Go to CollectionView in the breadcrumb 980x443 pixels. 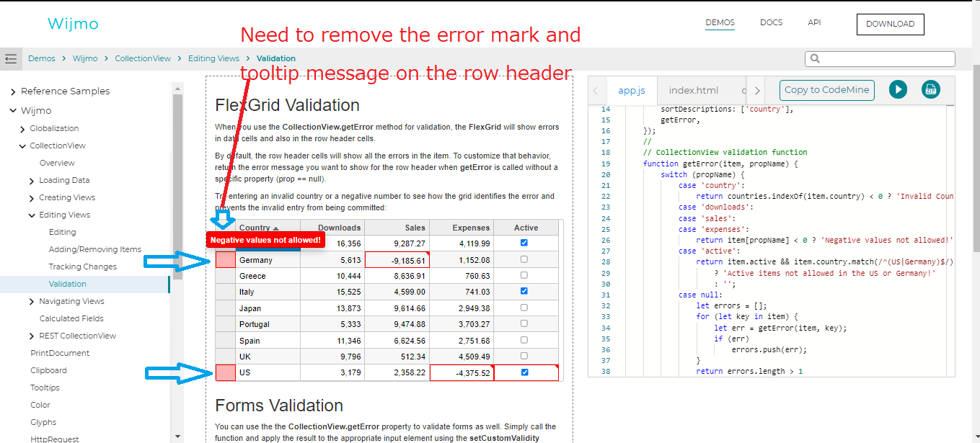pos(143,58)
